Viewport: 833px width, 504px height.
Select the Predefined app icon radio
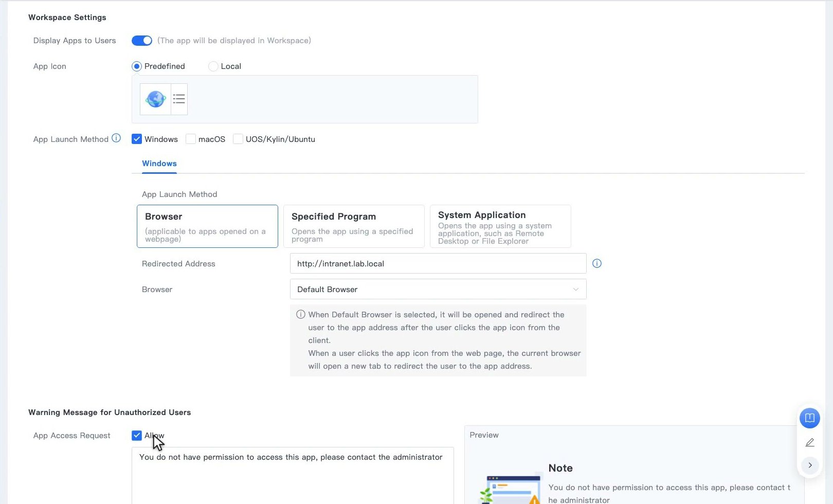[x=137, y=66]
